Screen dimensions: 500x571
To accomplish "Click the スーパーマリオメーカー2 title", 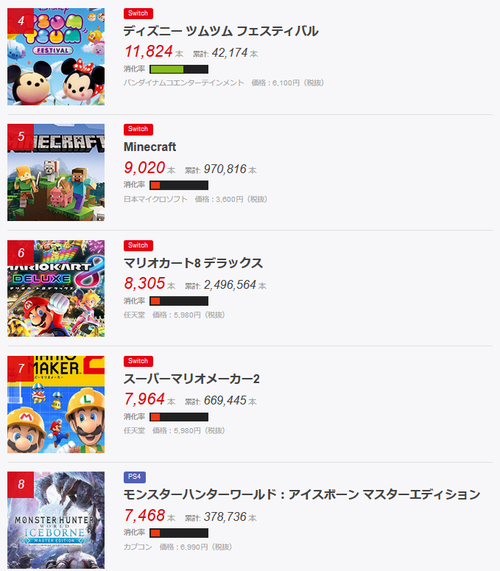I will coord(192,379).
